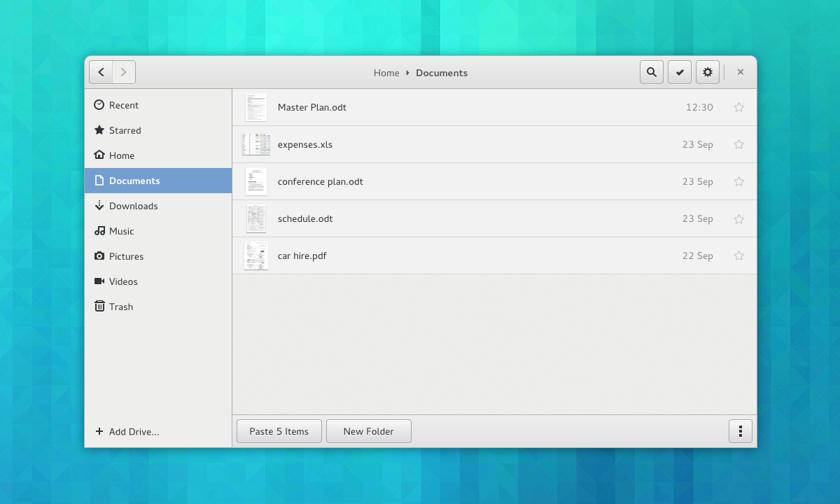Navigate back with the left arrow

pyautogui.click(x=101, y=71)
